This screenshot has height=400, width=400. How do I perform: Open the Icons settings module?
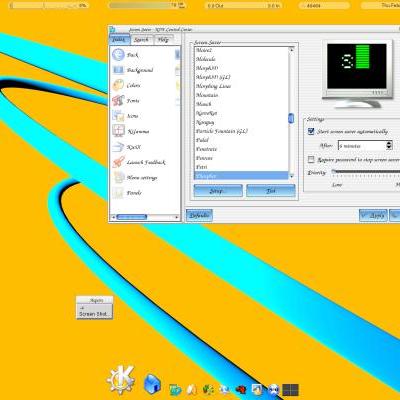[x=125, y=116]
